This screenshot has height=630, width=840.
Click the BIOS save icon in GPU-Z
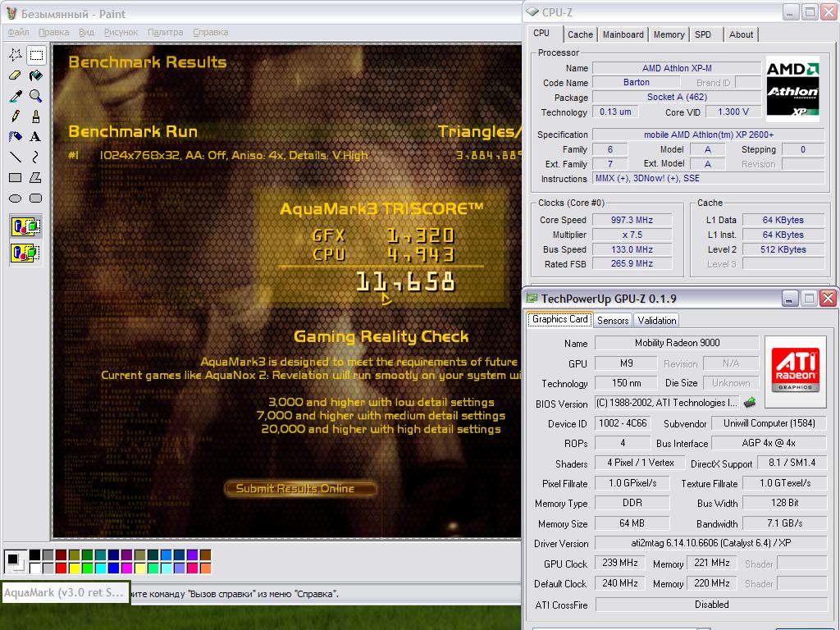(750, 402)
